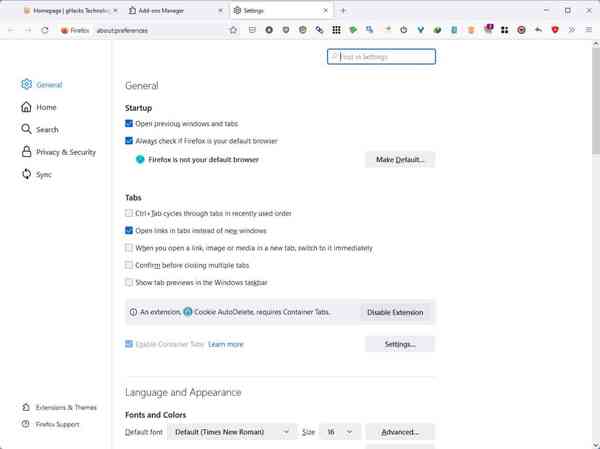Click the Enable Container Tabs checkbox
600x449 pixels.
click(129, 344)
